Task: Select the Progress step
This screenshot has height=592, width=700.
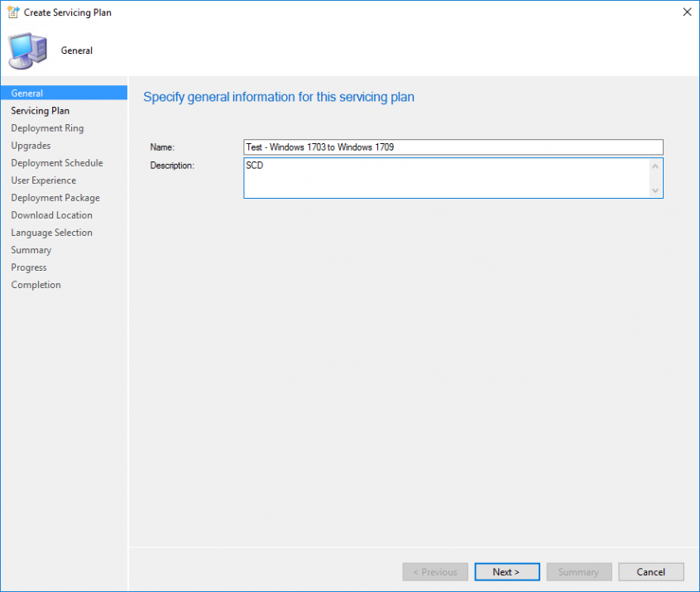Action: (x=28, y=267)
